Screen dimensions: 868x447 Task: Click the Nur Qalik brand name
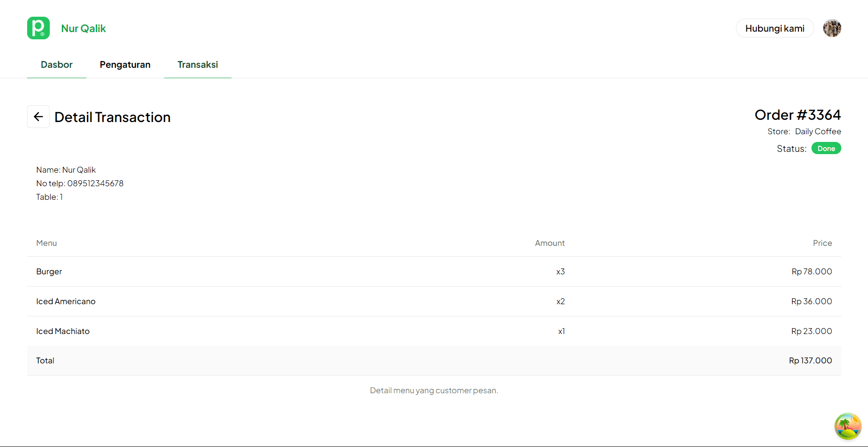click(x=83, y=28)
